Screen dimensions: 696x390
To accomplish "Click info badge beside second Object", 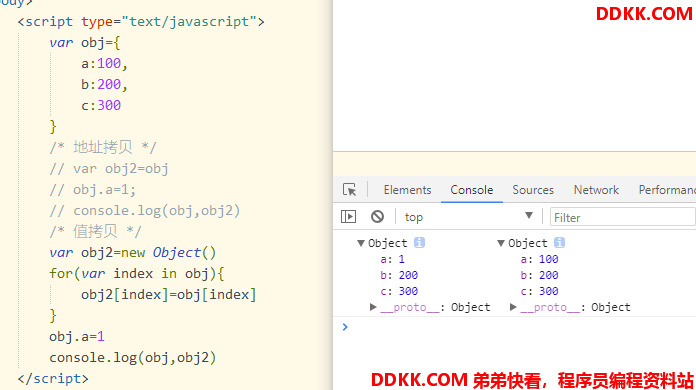I will click(560, 243).
